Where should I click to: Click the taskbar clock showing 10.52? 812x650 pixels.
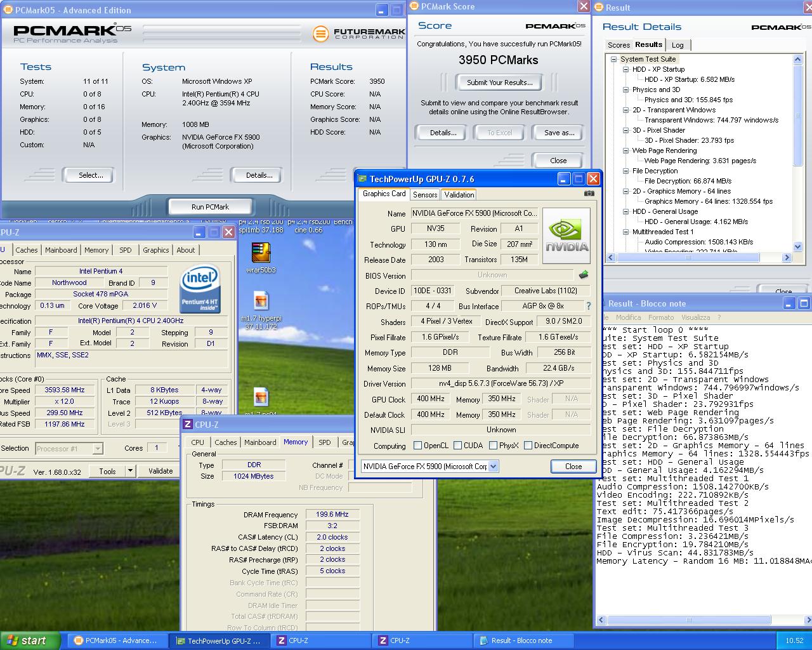[794, 640]
